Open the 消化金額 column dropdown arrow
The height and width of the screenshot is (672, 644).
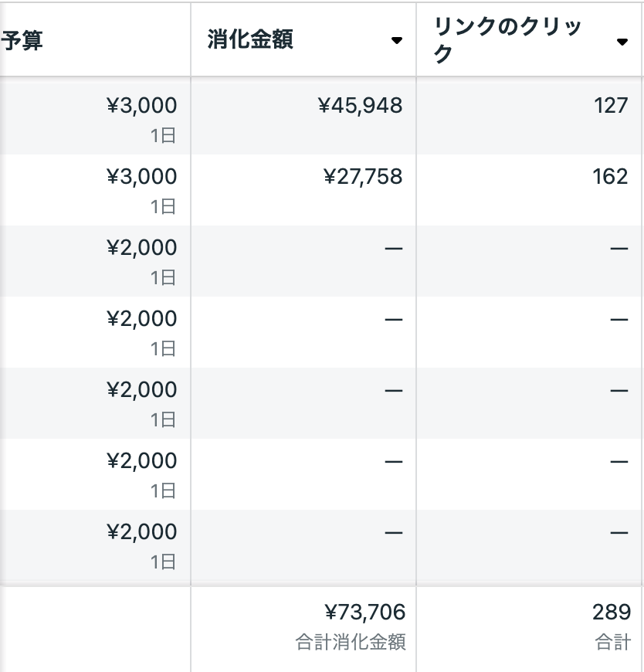click(397, 40)
